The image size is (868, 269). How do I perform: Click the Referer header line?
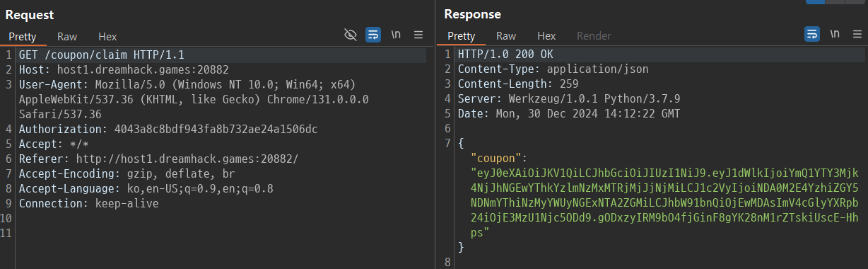159,159
